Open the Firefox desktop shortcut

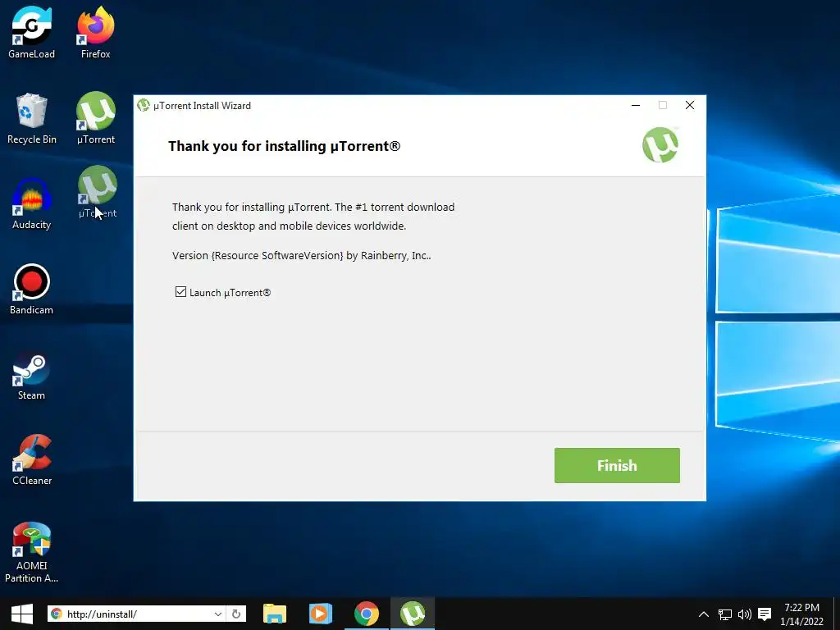[x=96, y=32]
